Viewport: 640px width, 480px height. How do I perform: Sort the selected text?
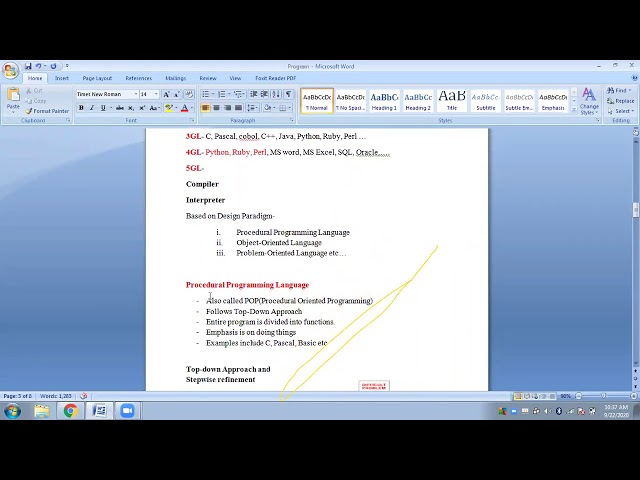point(276,95)
